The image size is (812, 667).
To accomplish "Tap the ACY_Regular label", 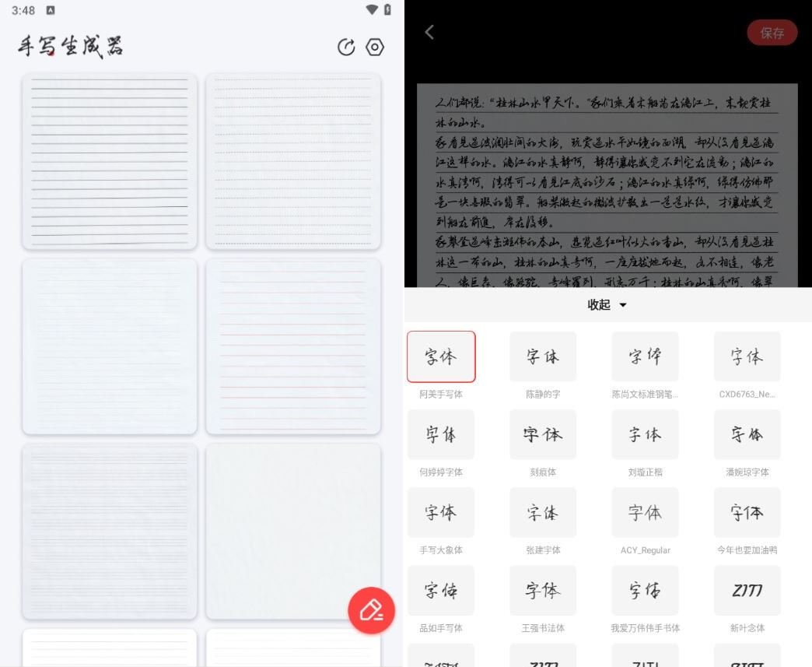I will (645, 550).
